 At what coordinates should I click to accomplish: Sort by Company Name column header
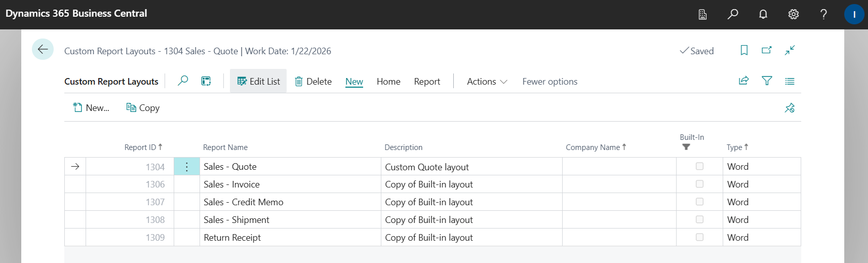[596, 147]
